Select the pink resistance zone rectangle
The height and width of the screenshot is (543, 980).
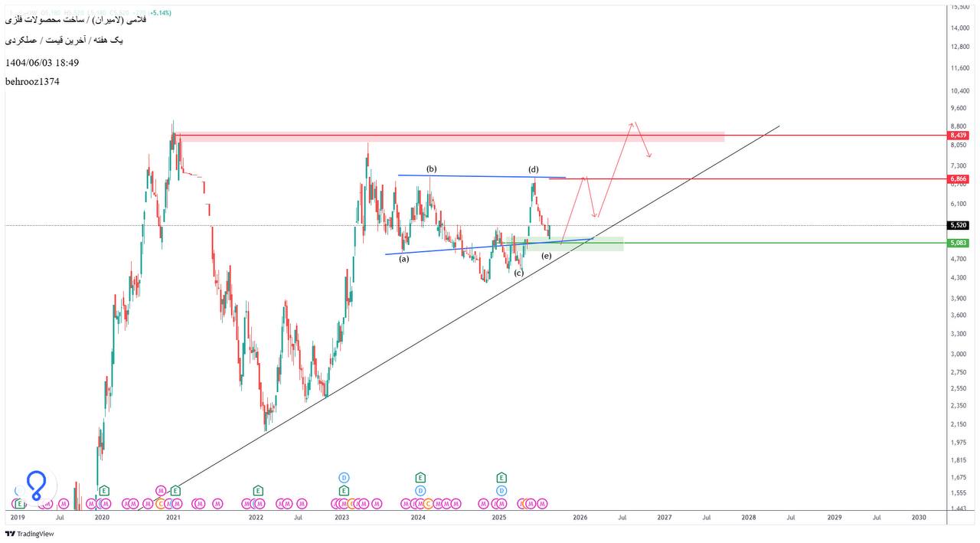449,136
